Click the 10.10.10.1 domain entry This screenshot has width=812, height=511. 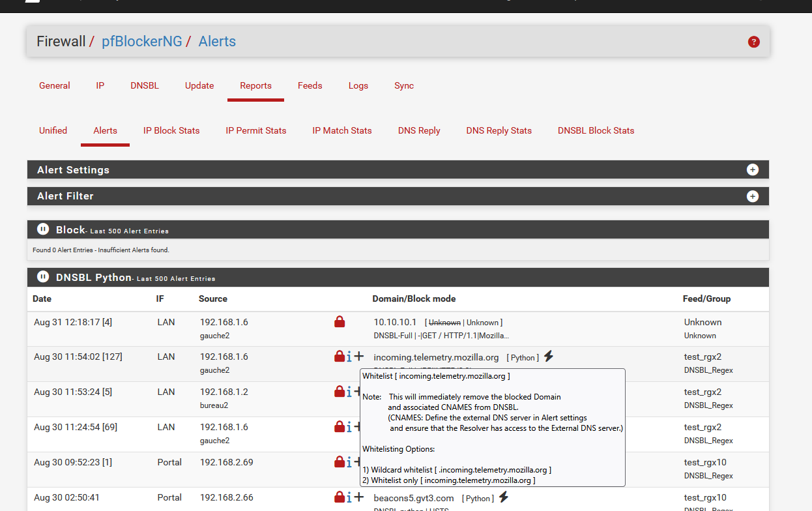coord(395,322)
